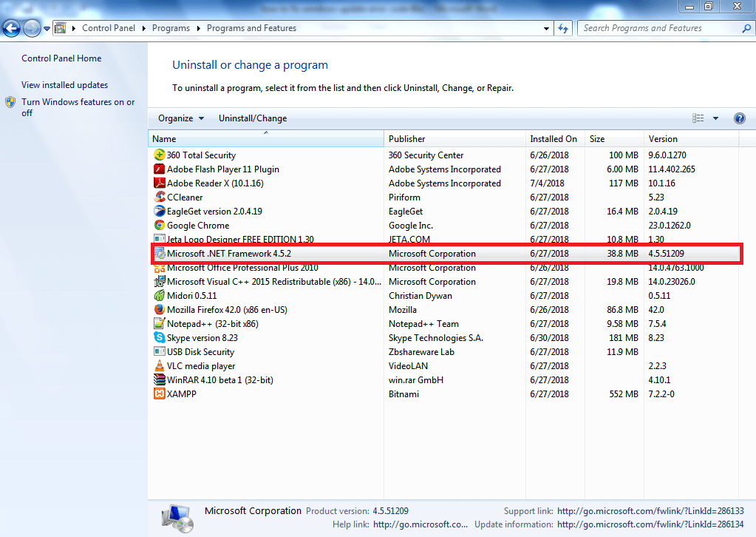Click the Google Chrome icon
The width and height of the screenshot is (756, 537).
pos(159,225)
